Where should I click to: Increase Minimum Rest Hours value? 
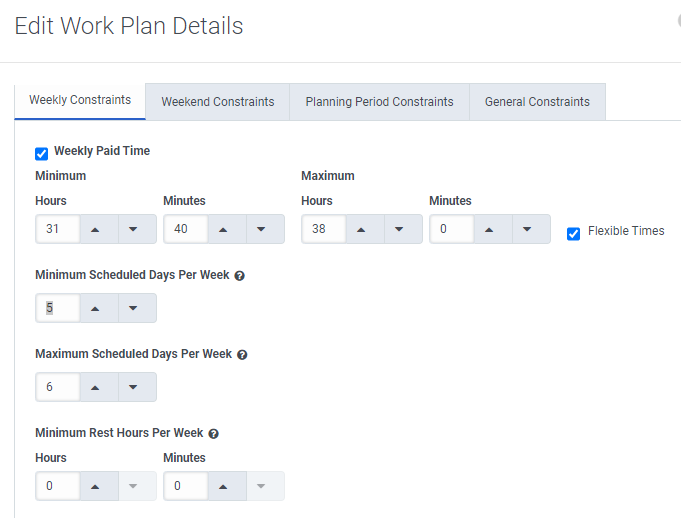pos(95,486)
